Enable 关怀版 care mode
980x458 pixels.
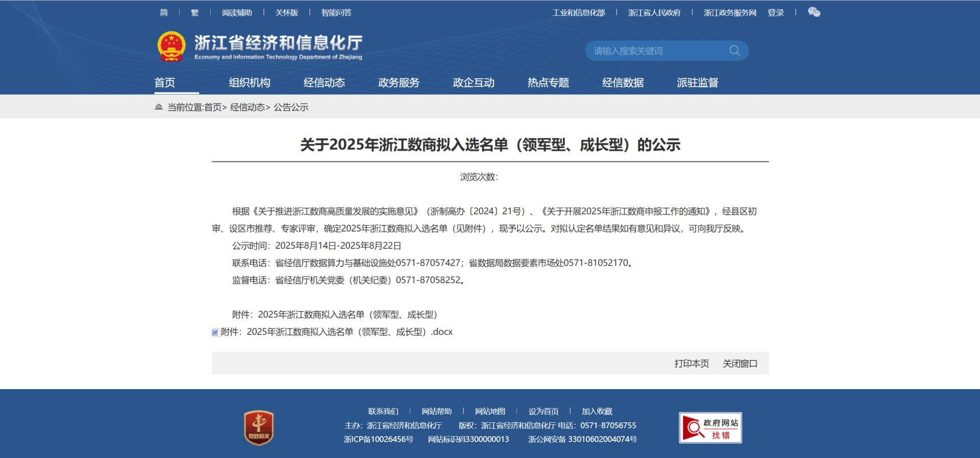pos(286,13)
